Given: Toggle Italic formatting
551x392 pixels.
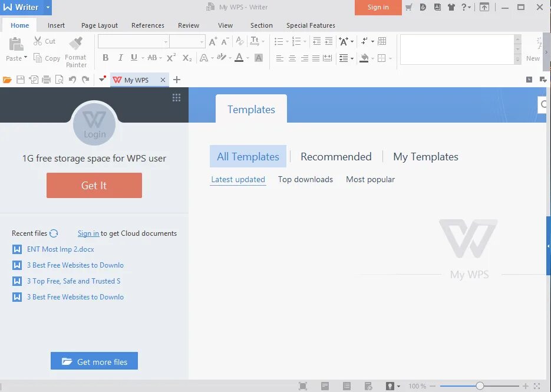Looking at the screenshot, I should coord(120,58).
